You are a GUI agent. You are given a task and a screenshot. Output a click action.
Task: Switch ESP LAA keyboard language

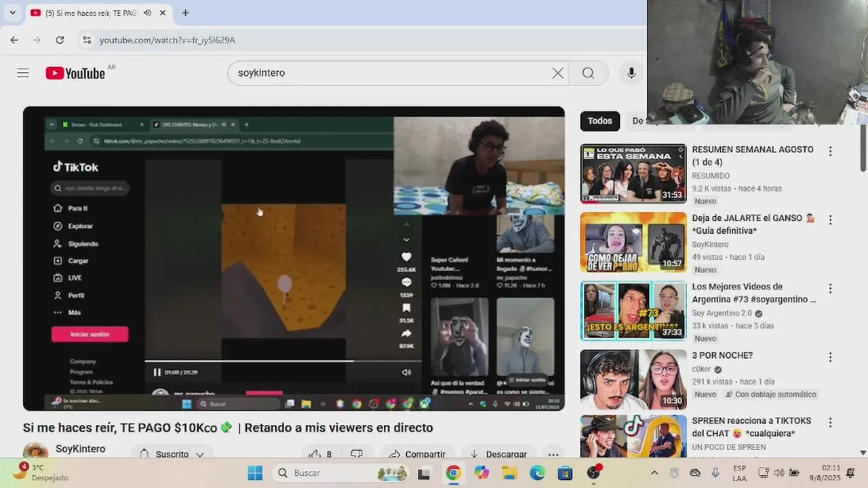point(740,473)
